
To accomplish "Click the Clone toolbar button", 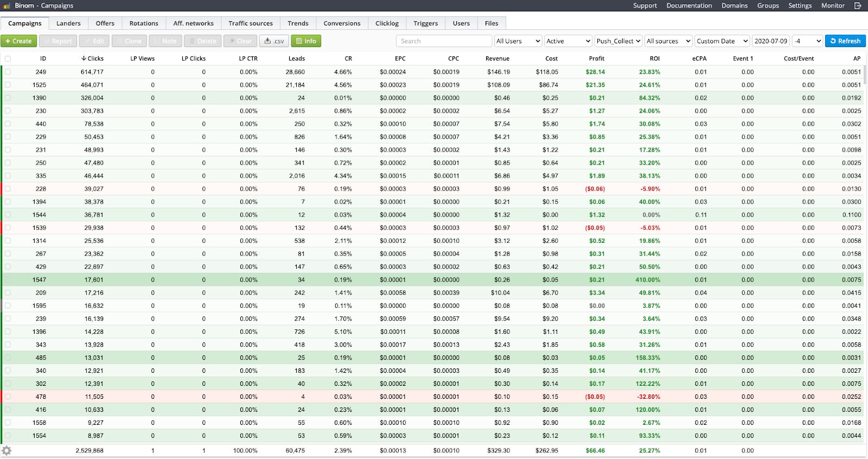I will [129, 41].
